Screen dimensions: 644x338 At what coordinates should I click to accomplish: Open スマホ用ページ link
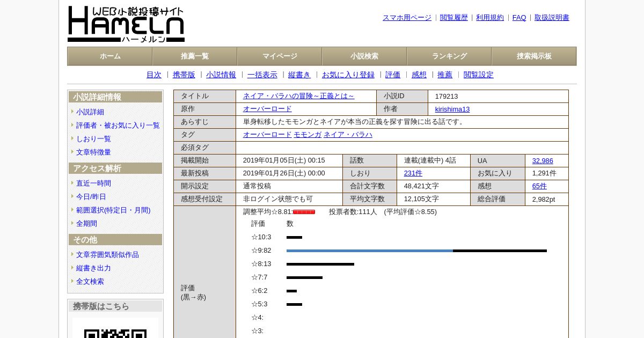click(407, 18)
